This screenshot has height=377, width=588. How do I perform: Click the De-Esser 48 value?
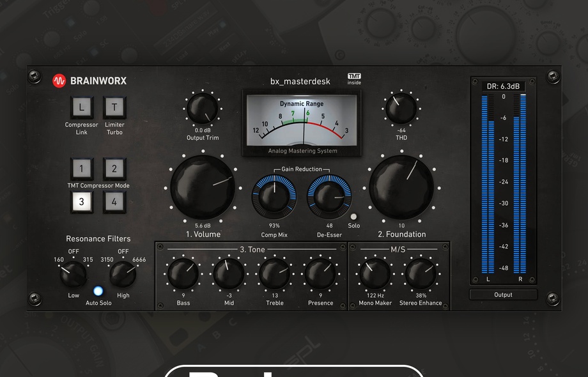pos(329,226)
